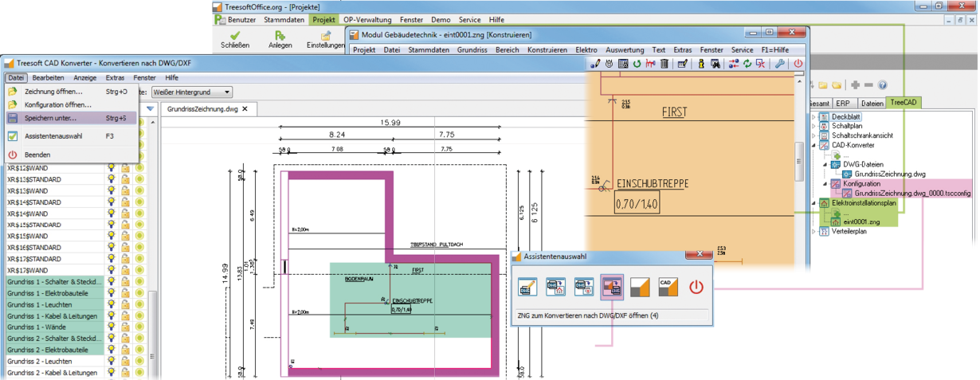Open Bearbeiten menu in CAD Konverter
The width and height of the screenshot is (980, 380).
tap(49, 78)
